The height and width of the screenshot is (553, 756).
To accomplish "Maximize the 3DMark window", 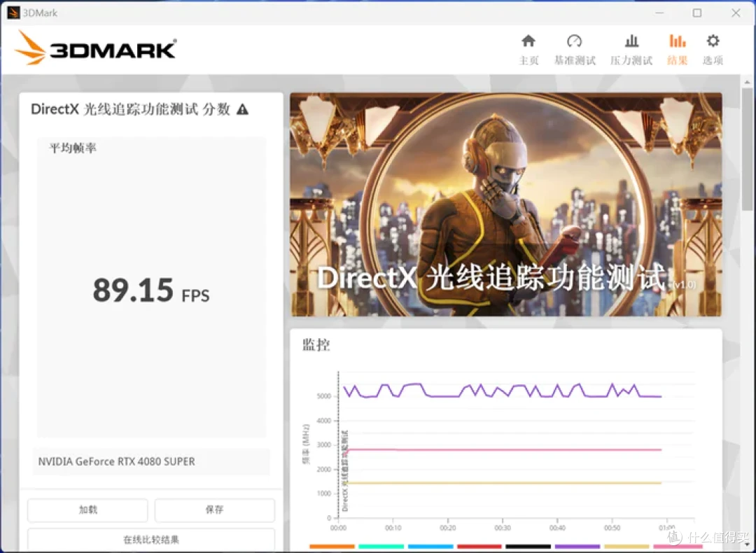I will (697, 13).
